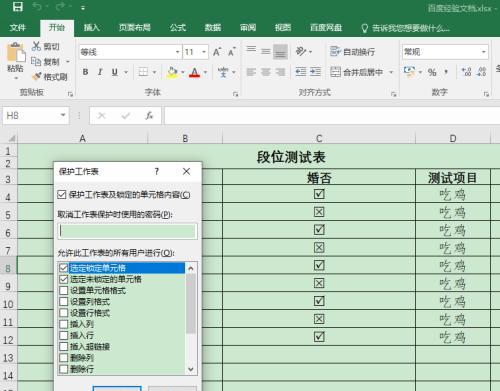Enable 插入超链接 checkbox

pos(64,347)
